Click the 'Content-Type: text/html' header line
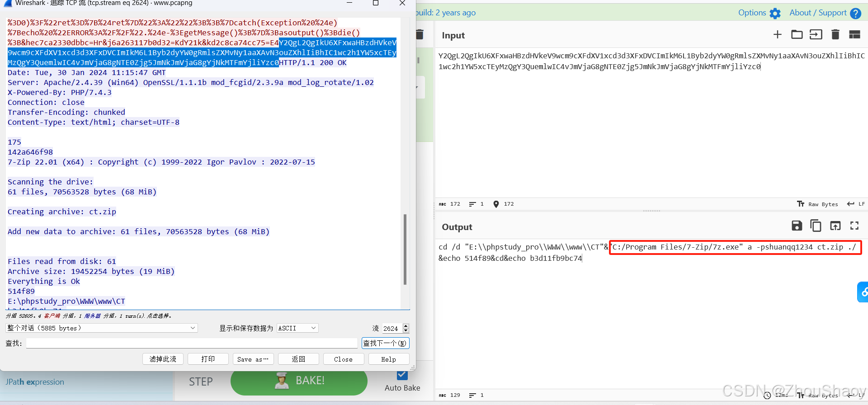868x405 pixels. 94,122
